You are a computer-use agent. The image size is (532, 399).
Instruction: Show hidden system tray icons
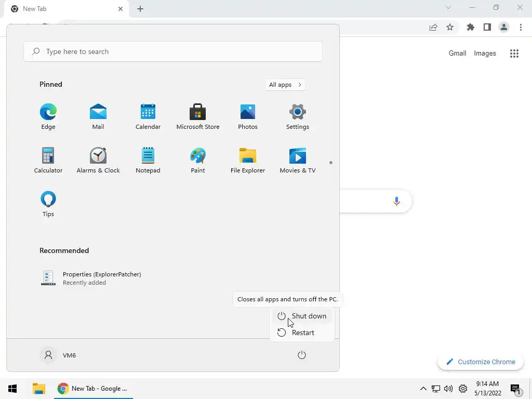click(x=423, y=389)
